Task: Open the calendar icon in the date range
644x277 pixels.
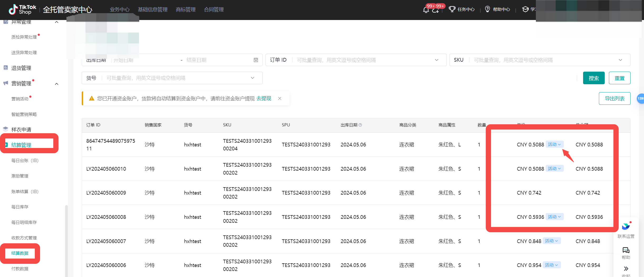Action: pyautogui.click(x=256, y=60)
